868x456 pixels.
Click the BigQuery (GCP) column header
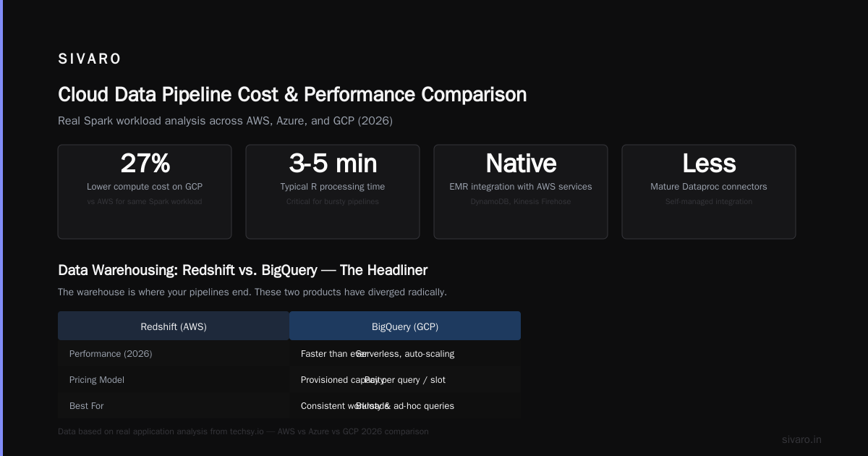click(x=405, y=326)
